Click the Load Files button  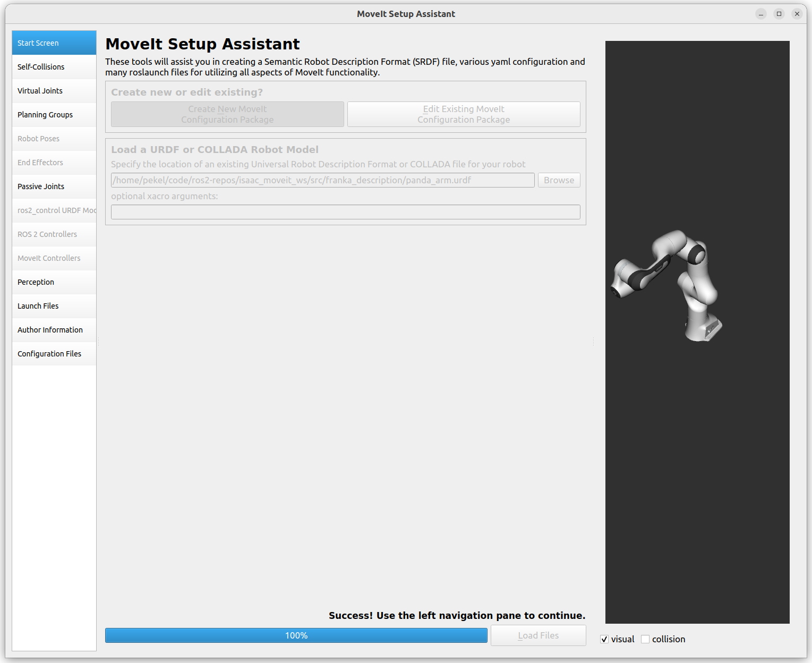(x=538, y=635)
